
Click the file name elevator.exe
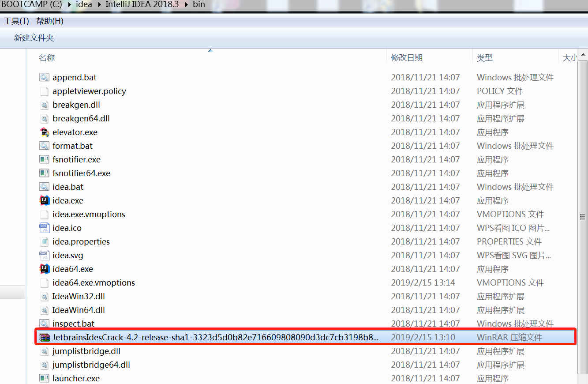tap(75, 132)
